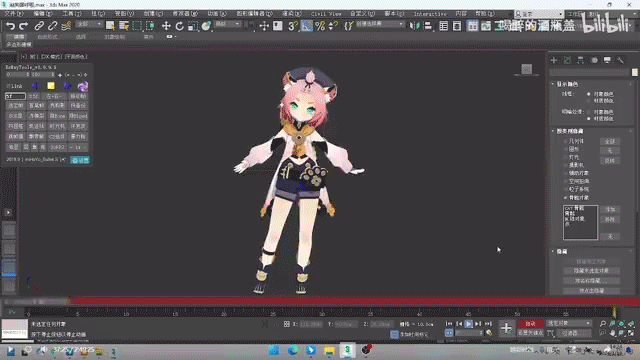Click the yellow swatch in BsKeyTools

pyautogui.click(x=51, y=86)
